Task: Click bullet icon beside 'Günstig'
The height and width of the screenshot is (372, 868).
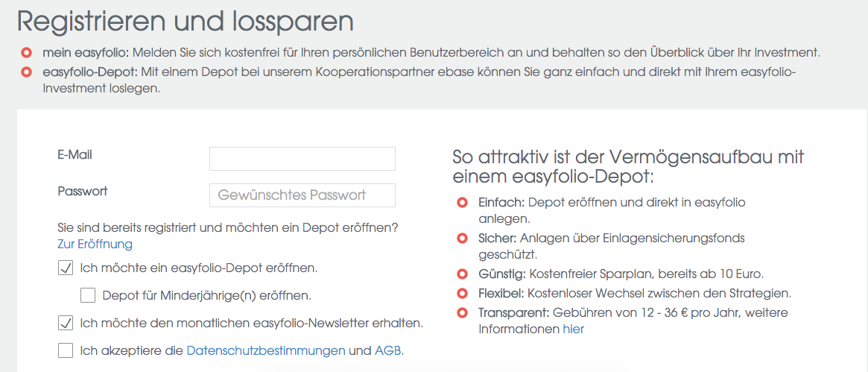Action: click(460, 274)
